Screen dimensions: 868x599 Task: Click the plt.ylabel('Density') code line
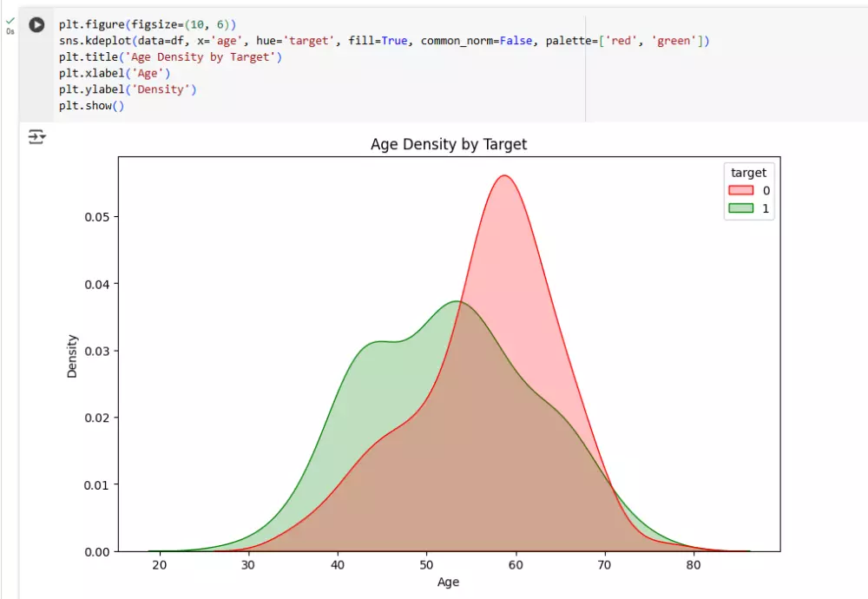pyautogui.click(x=128, y=89)
